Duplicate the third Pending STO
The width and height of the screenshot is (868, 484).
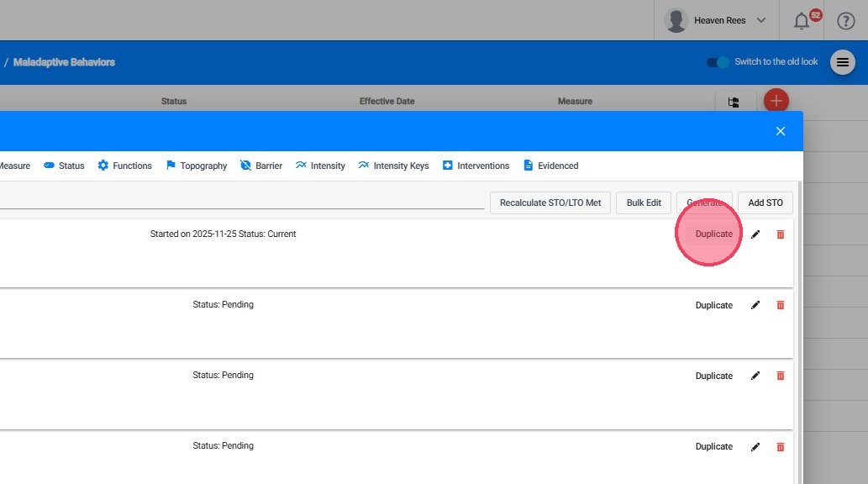pos(714,446)
